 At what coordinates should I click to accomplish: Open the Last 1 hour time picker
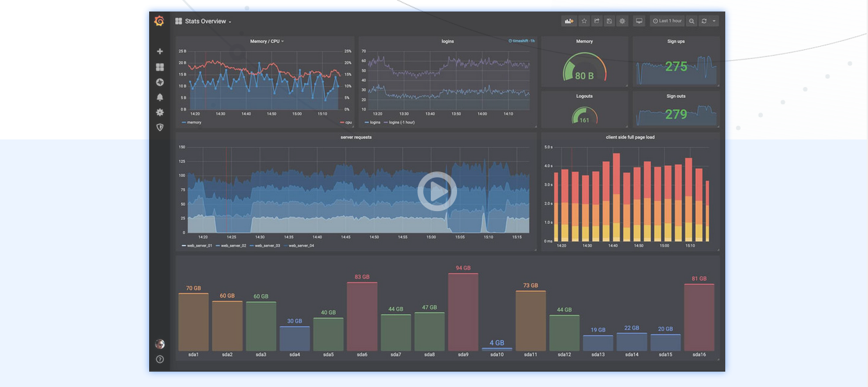666,20
